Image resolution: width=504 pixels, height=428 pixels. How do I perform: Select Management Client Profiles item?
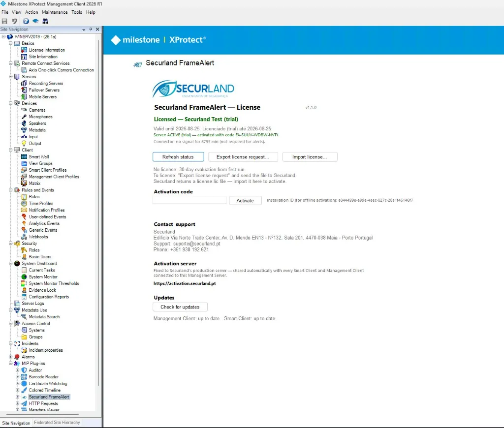pyautogui.click(x=54, y=177)
